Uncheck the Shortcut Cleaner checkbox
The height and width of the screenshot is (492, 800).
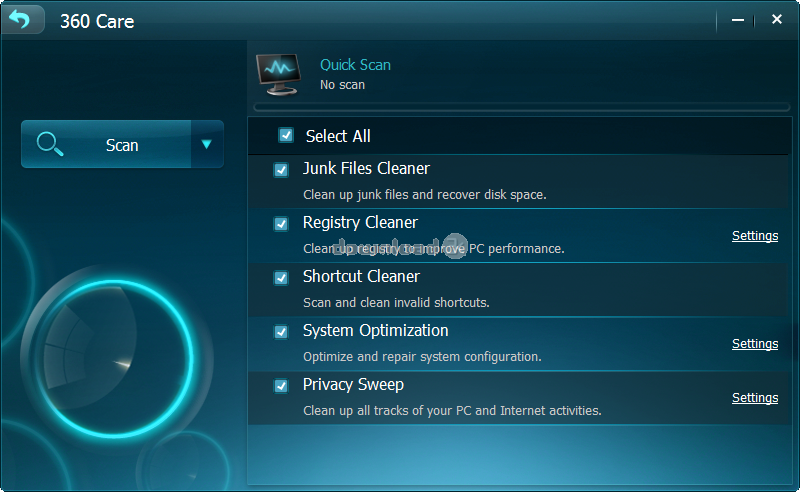[281, 278]
